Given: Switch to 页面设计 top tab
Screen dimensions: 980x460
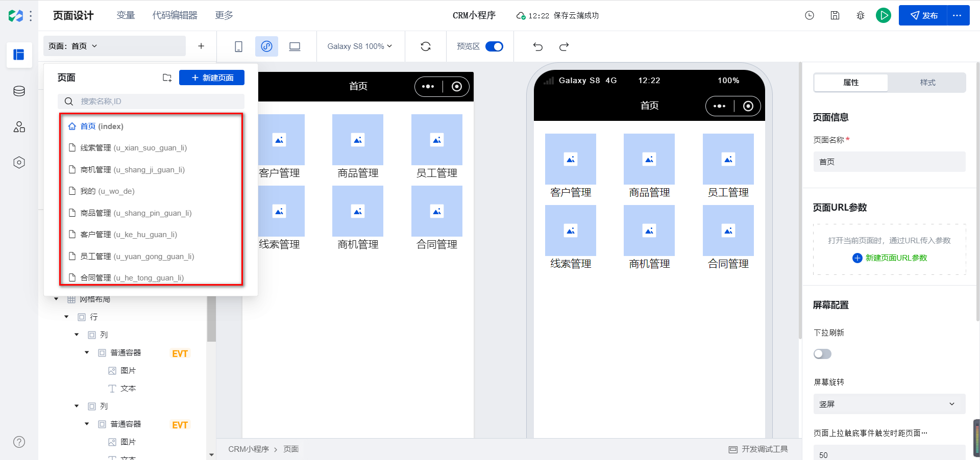Looking at the screenshot, I should 73,15.
